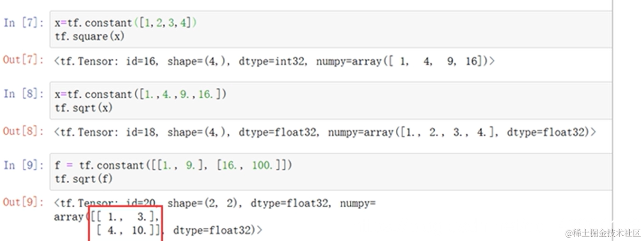Click the 'In [8]:' prompt label

click(x=24, y=93)
